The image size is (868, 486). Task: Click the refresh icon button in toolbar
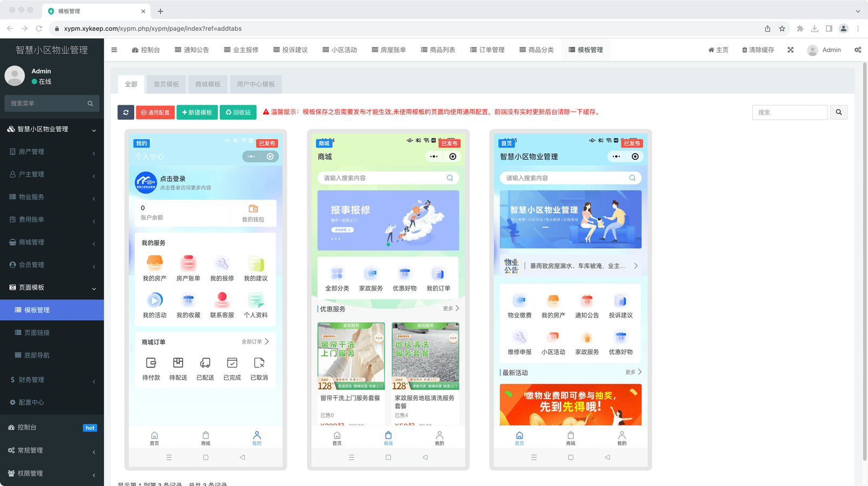pyautogui.click(x=126, y=112)
